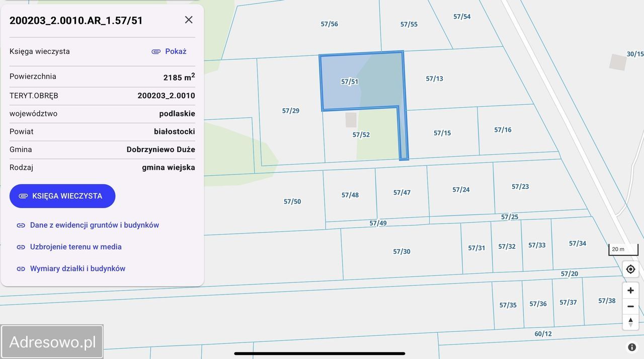The image size is (644, 359).
Task: Select parcel 57/33 label
Action: [537, 245]
